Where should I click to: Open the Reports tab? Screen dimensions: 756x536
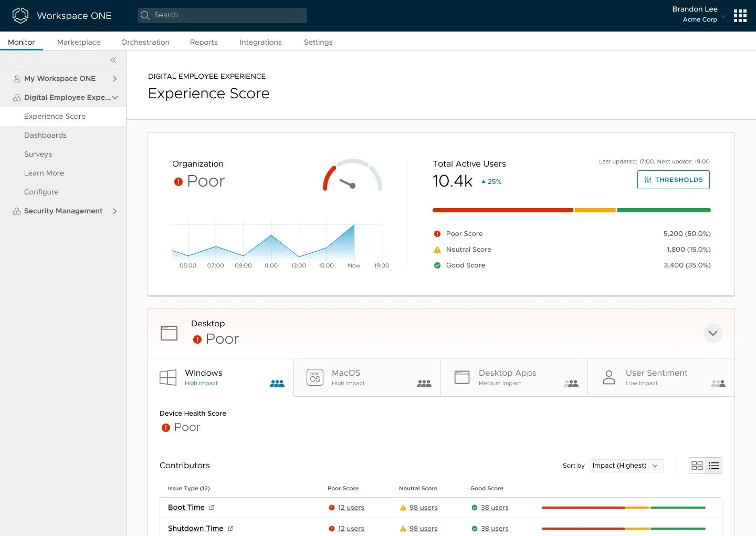(x=204, y=42)
